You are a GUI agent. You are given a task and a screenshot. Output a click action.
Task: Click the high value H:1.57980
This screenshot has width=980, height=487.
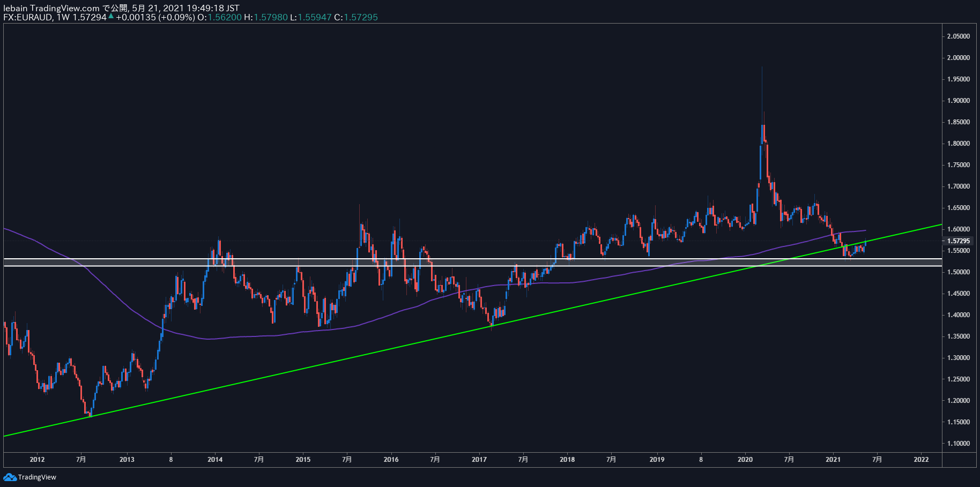[266, 17]
